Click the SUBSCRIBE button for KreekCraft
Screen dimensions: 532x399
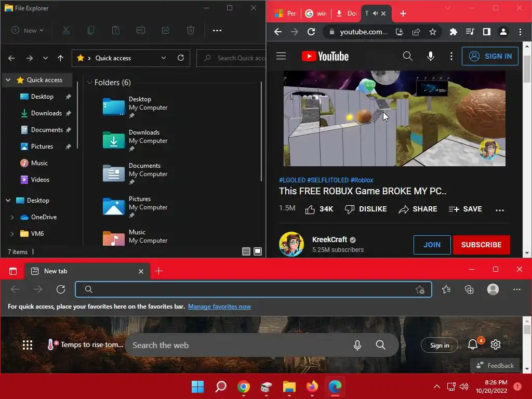[481, 245]
